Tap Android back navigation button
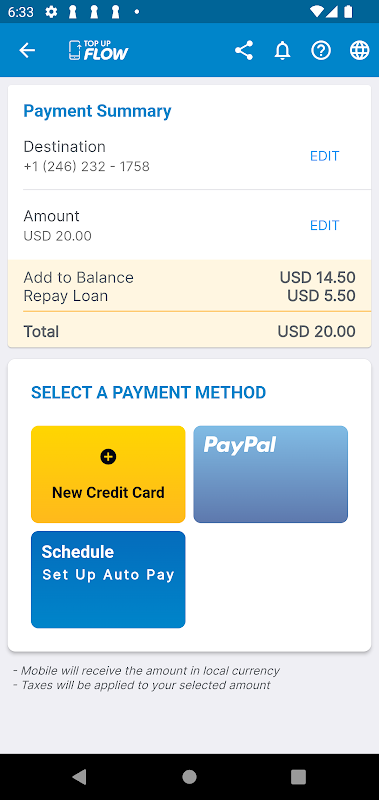Viewport: 379px width, 800px height. (79, 777)
